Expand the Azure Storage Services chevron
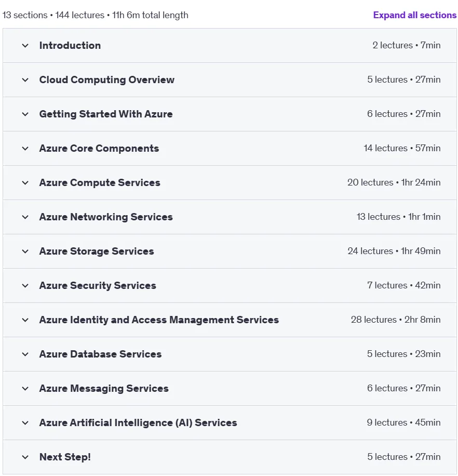The width and height of the screenshot is (458, 476). [25, 252]
